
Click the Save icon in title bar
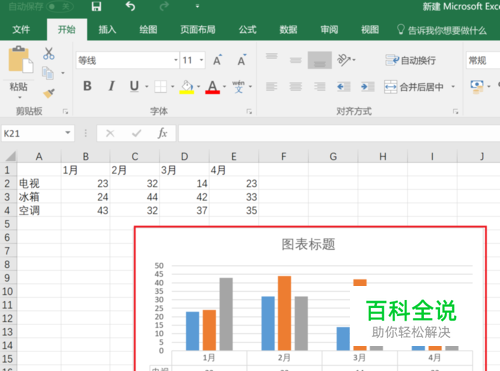[96, 6]
